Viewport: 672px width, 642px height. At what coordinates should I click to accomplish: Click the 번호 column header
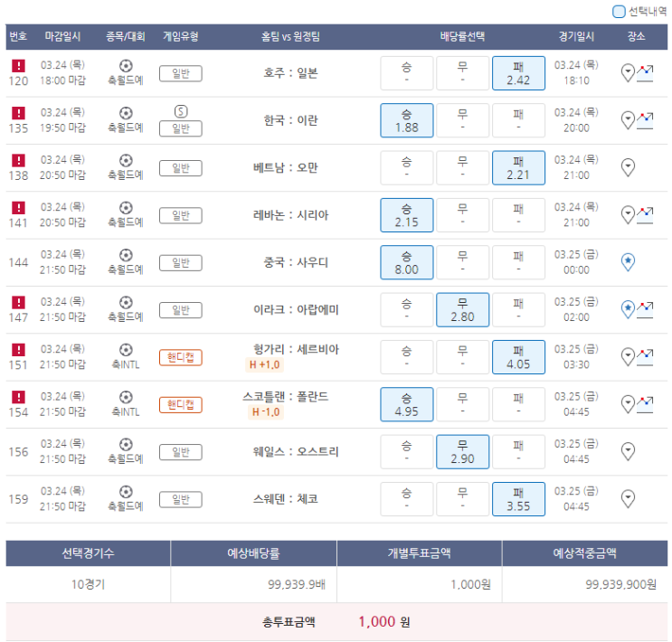tap(18, 37)
